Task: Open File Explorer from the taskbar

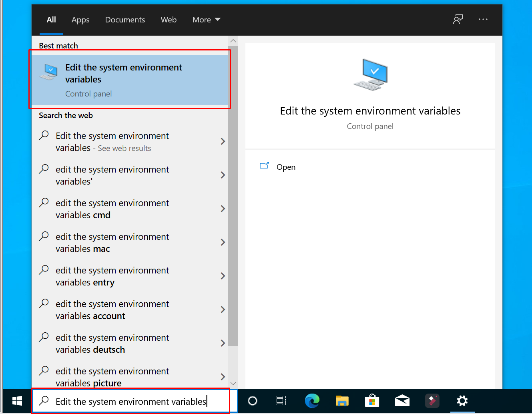Action: (x=342, y=401)
